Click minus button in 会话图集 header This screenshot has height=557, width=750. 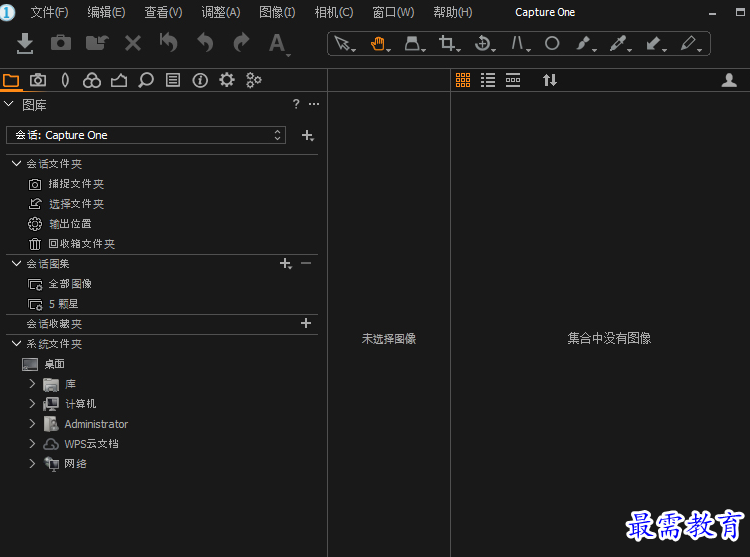tap(306, 263)
